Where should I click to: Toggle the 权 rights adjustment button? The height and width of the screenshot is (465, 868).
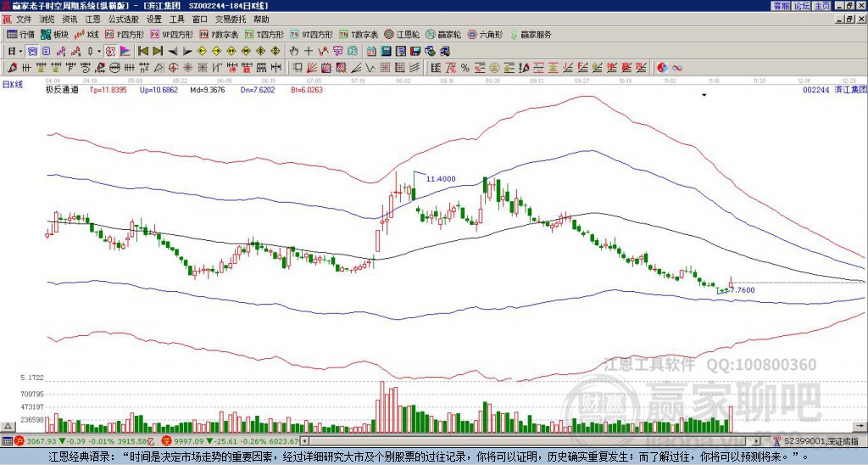(110, 52)
